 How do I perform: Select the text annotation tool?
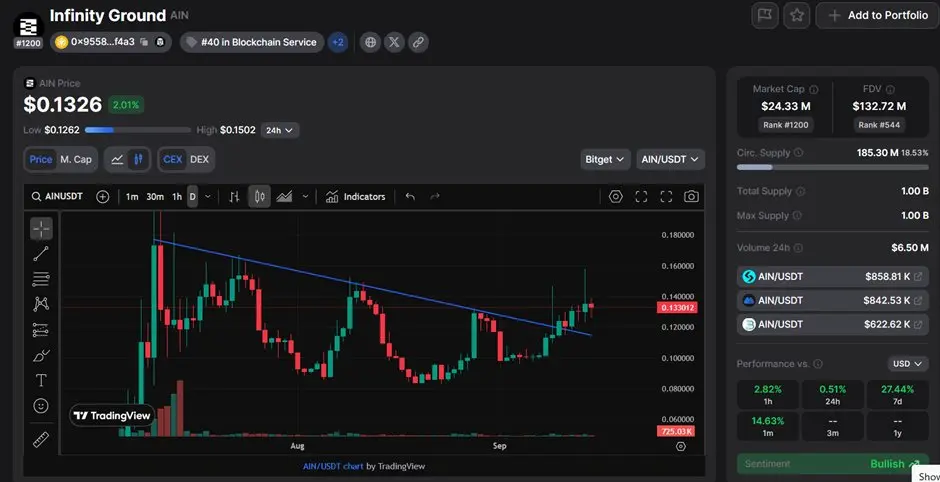41,381
